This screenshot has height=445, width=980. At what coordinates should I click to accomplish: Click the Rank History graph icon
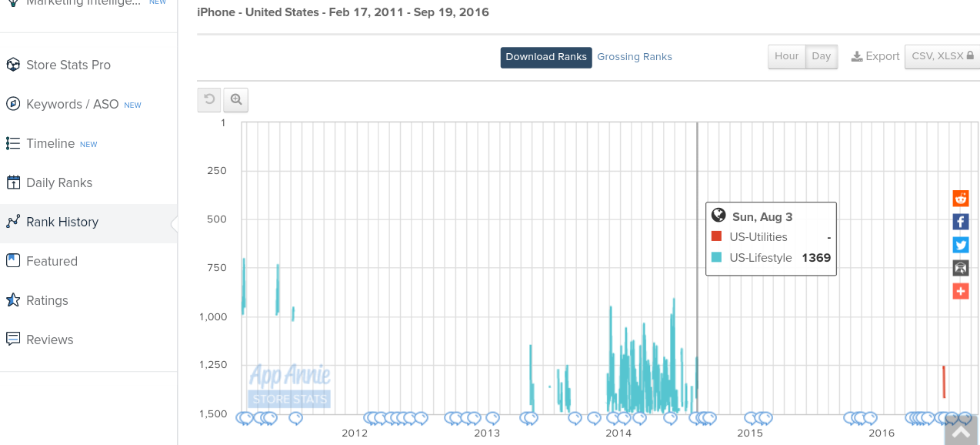[13, 222]
